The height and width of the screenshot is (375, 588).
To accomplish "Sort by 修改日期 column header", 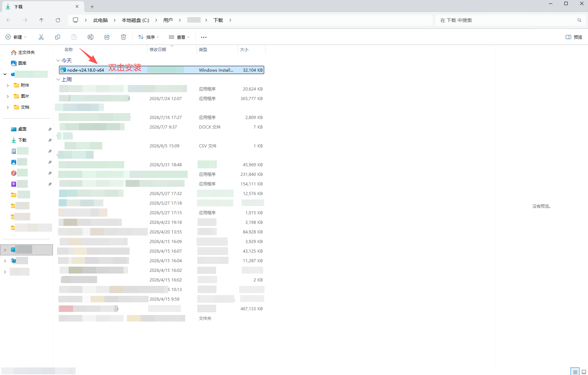I will pos(158,50).
